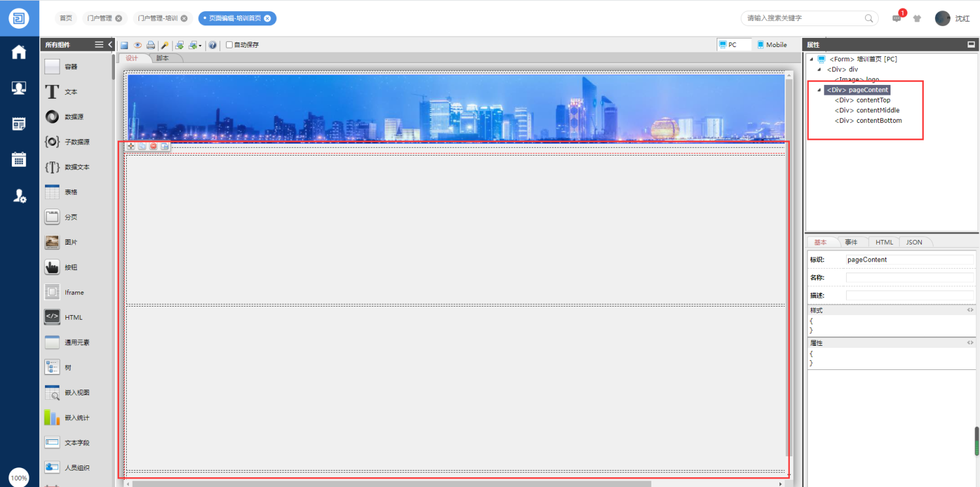Collapse the Form 培训首页 tree node
Image resolution: width=980 pixels, height=487 pixels.
[x=811, y=59]
